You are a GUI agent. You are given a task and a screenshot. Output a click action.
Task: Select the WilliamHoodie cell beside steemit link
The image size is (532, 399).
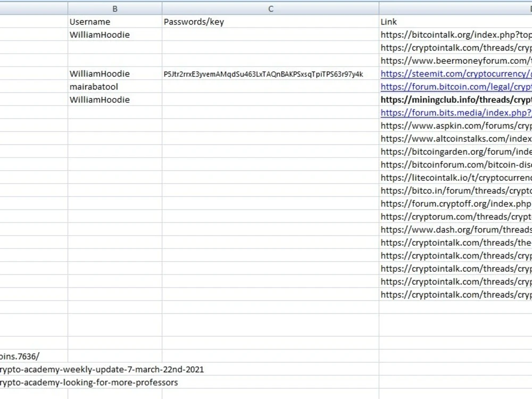[x=115, y=73]
